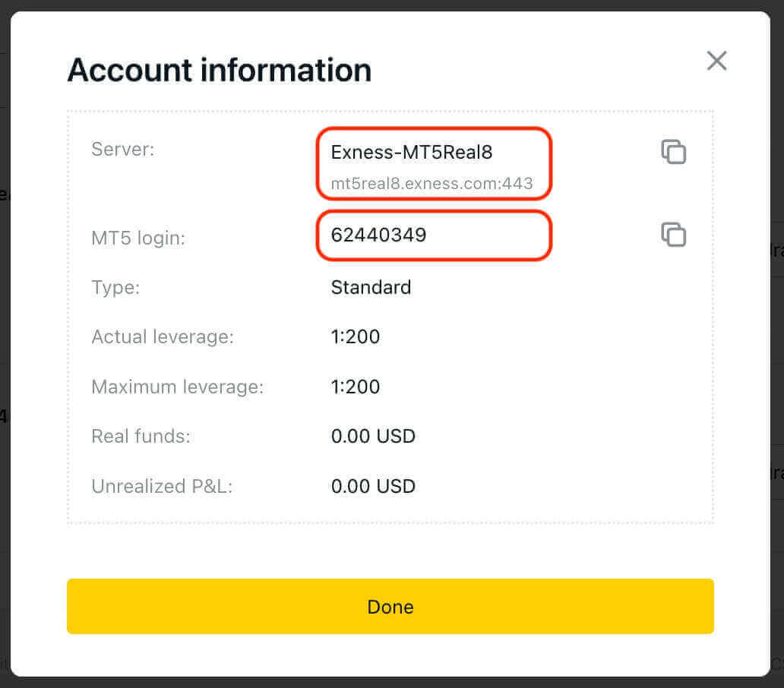The height and width of the screenshot is (688, 784).
Task: Click the duplicate-pages icon for MT5 login
Action: point(673,235)
